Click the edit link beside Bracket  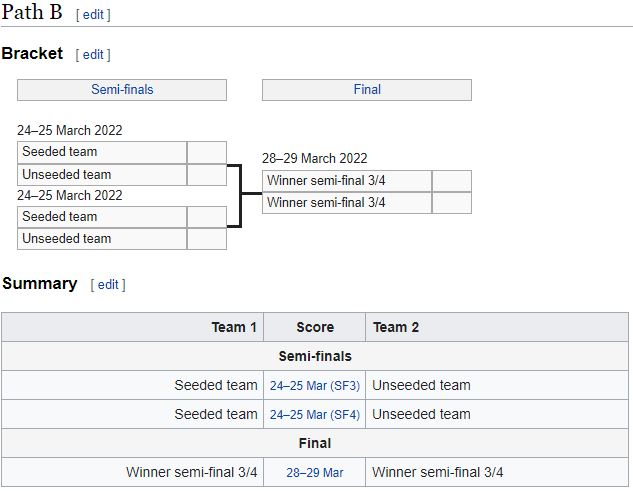(93, 55)
